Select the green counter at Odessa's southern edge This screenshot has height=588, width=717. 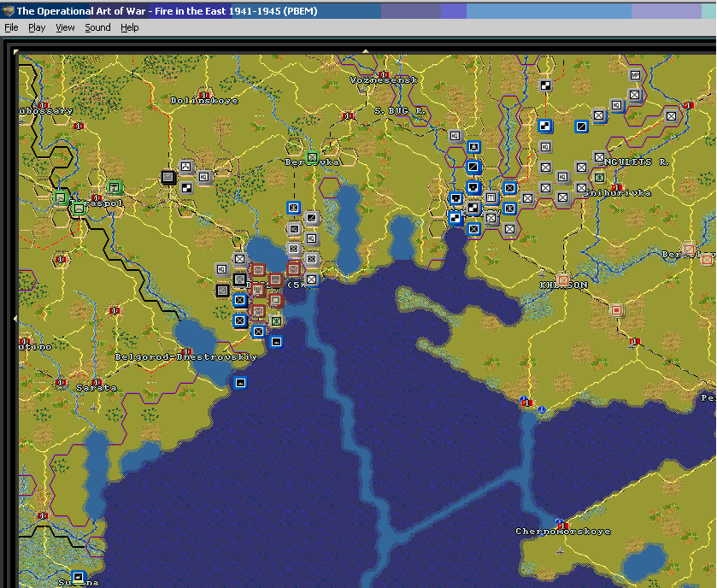(x=276, y=321)
